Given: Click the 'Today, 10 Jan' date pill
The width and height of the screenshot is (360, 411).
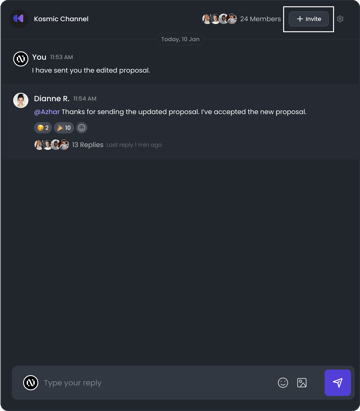Looking at the screenshot, I should pyautogui.click(x=180, y=39).
